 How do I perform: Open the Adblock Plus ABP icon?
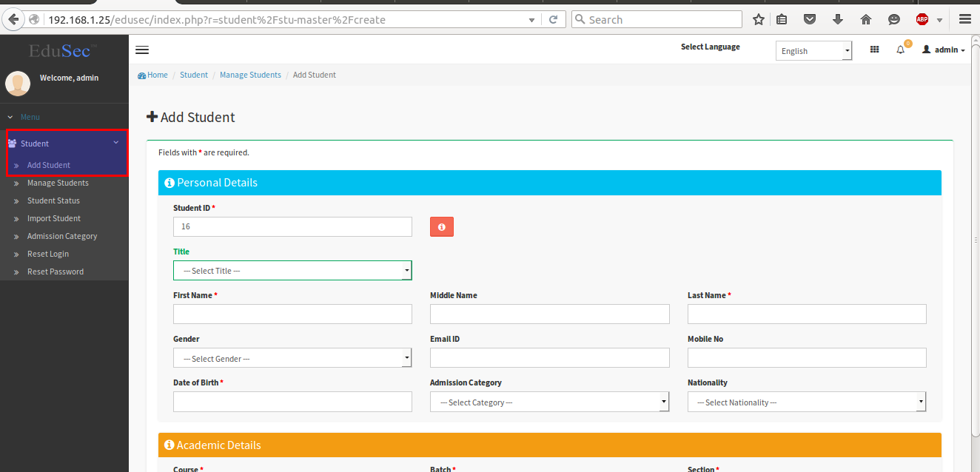922,20
